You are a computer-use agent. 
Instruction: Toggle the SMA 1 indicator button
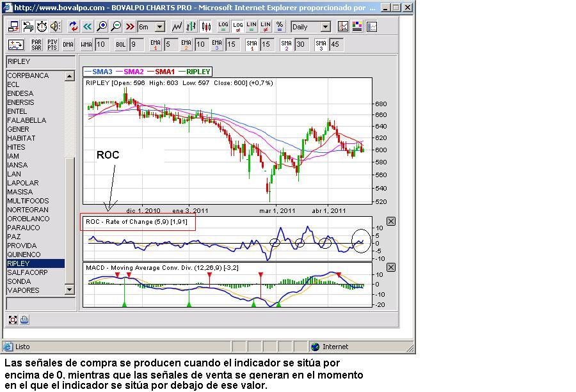252,45
